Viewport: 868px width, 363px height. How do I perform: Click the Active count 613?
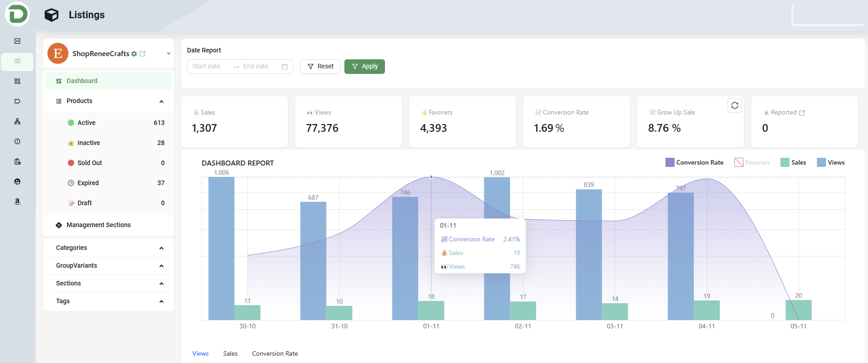point(159,123)
